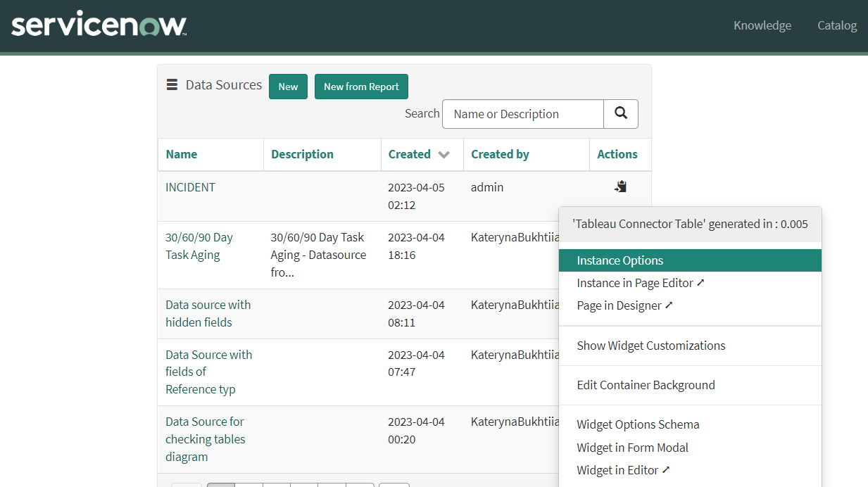Screen dimensions: 868x487
Task: Sort by the Created by column header
Action: [500, 154]
